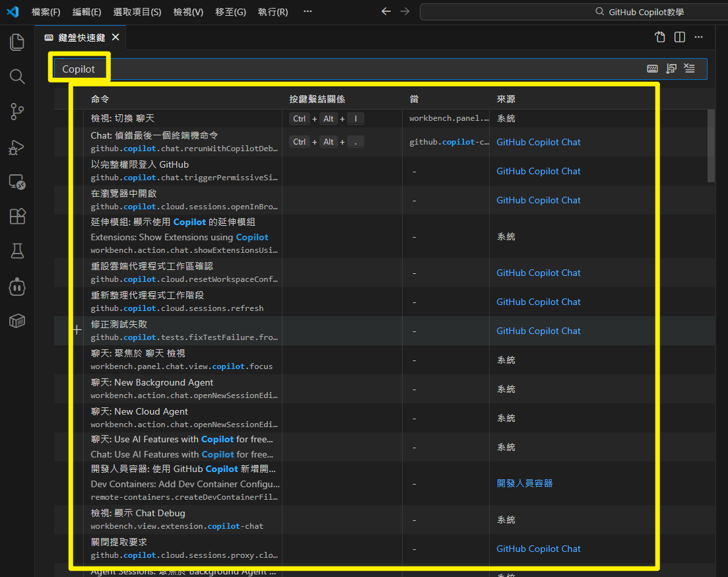
Task: Click plus icon beside 修正測試失敗 row
Action: tap(77, 329)
